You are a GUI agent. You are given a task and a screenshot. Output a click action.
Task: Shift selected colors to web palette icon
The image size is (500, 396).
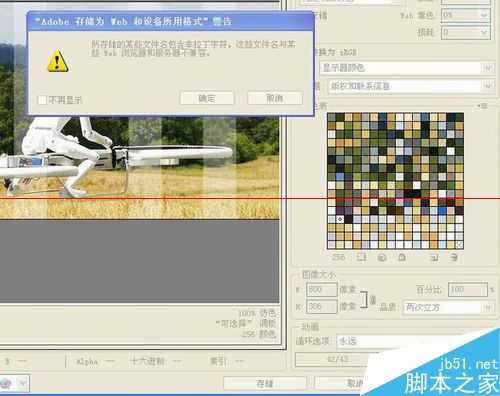(x=382, y=257)
